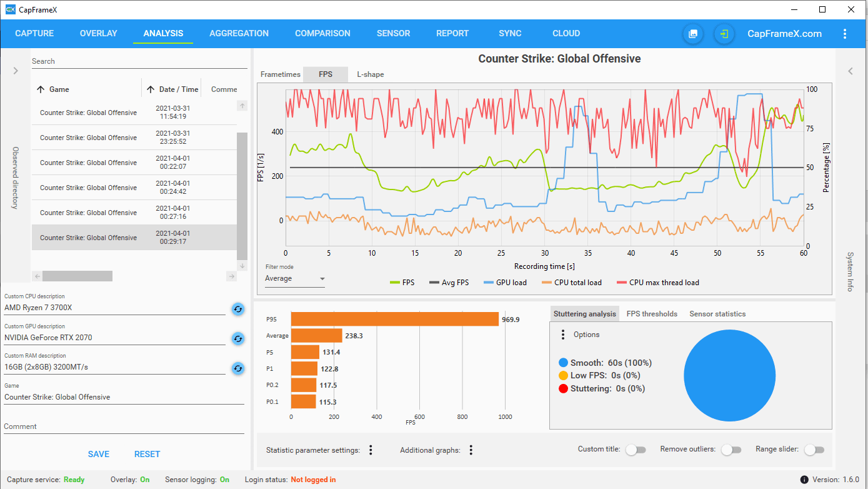Click the Comment input field
This screenshot has height=489, width=868.
tap(124, 426)
